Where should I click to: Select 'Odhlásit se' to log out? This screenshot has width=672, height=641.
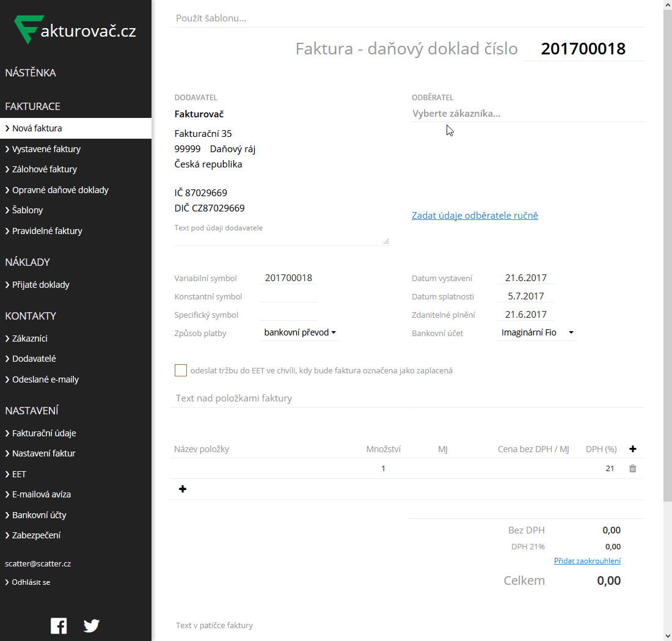(x=30, y=582)
